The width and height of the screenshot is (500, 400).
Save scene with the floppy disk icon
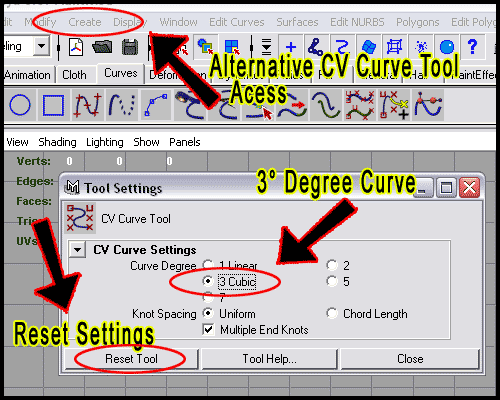(130, 47)
